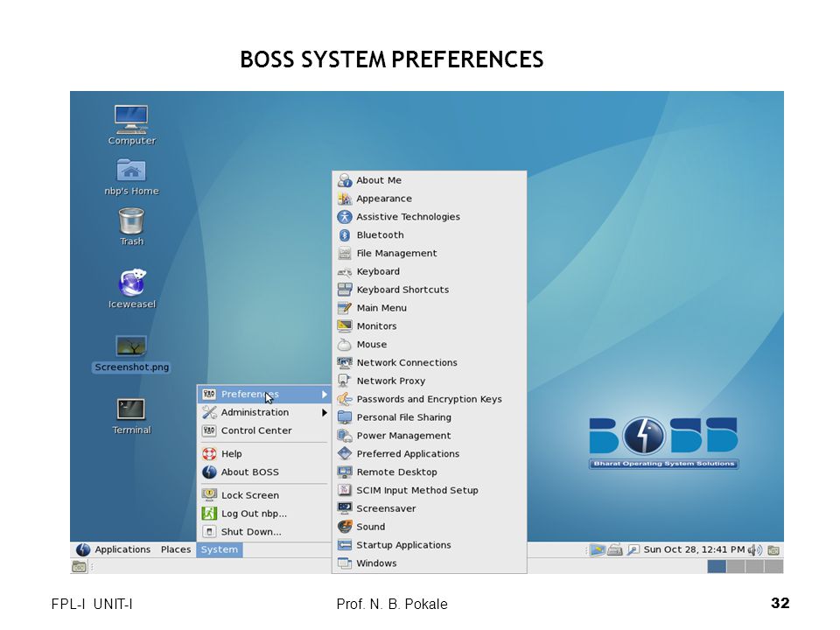Viewport: 840px width, 630px height.
Task: Click the BOSS logo on panel
Action: point(82,549)
